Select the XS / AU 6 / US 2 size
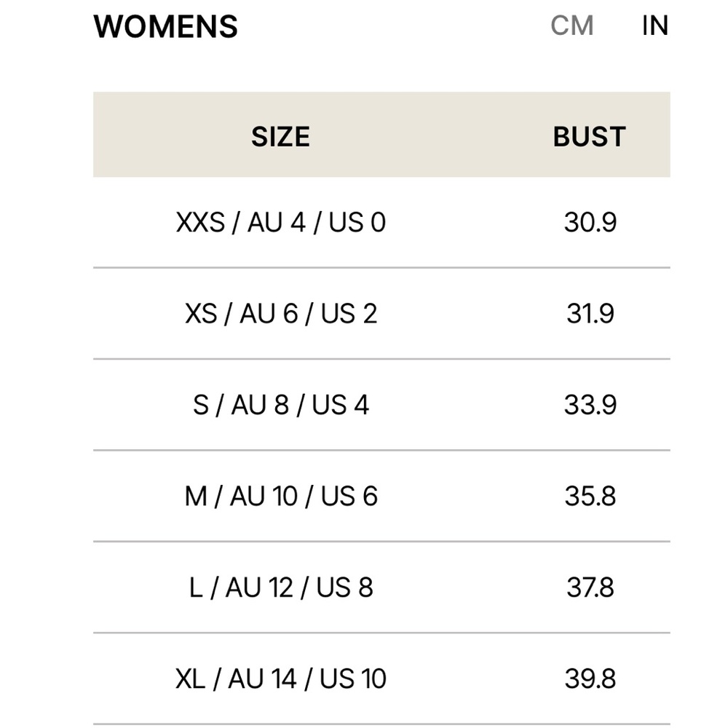This screenshot has height=728, width=728. tap(280, 313)
